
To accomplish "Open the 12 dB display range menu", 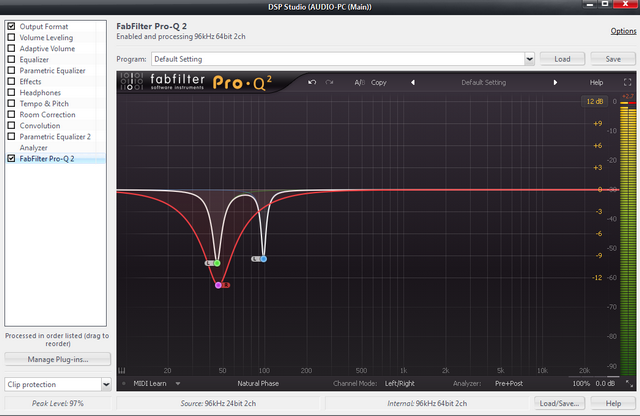I will [595, 101].
